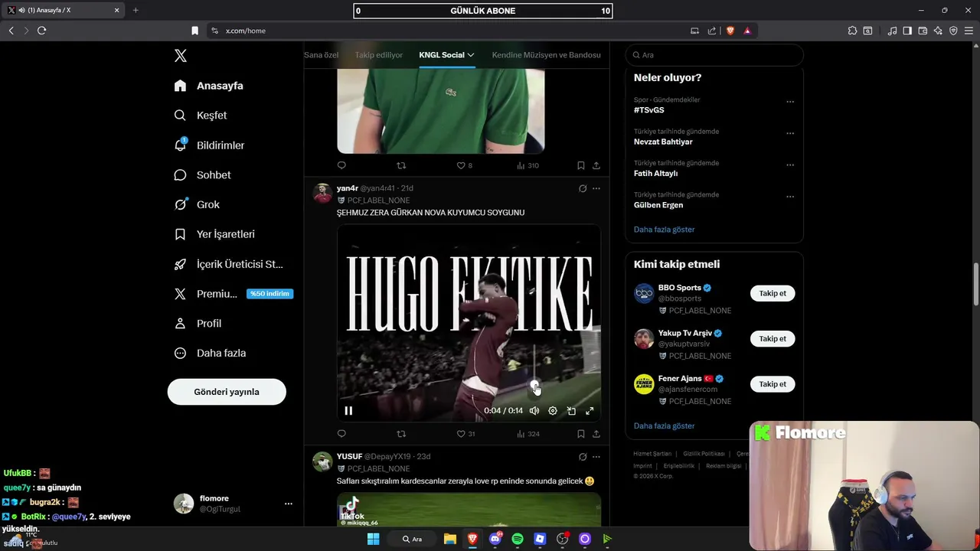
Task: Open Gülben Ergen trend options ellipsis
Action: tap(790, 197)
